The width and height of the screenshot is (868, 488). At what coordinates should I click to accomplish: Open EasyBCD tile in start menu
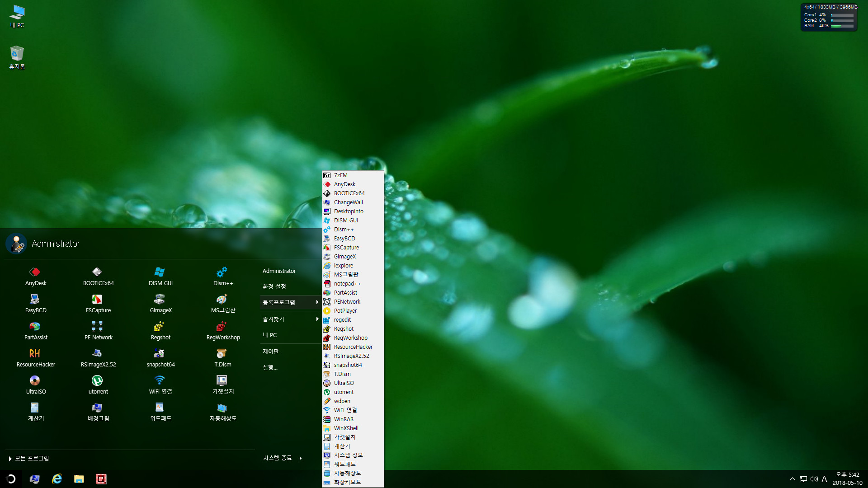36,304
